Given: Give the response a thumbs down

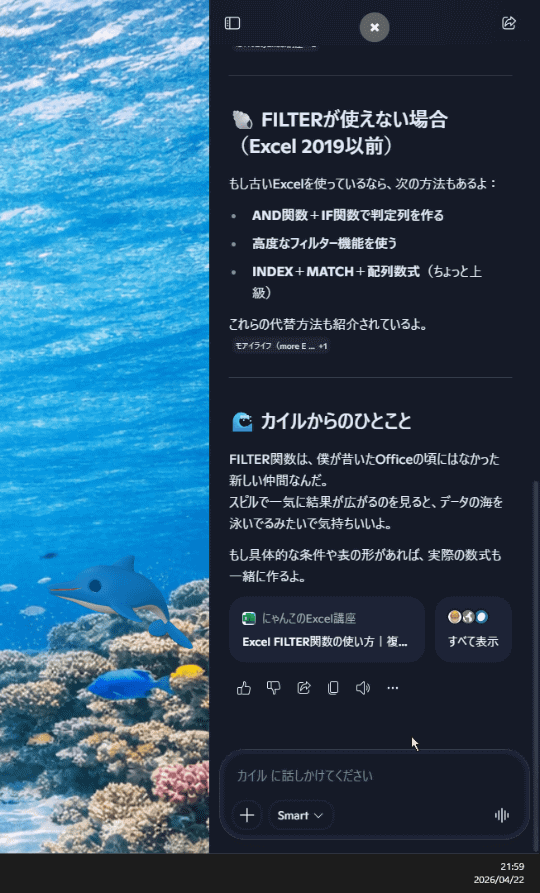Looking at the screenshot, I should pyautogui.click(x=273, y=688).
